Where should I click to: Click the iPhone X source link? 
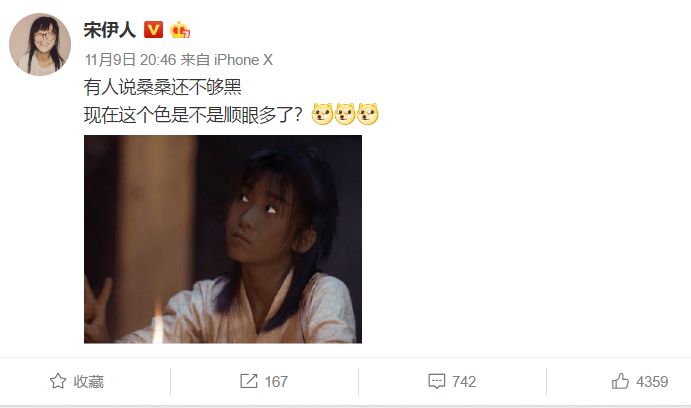[x=243, y=60]
